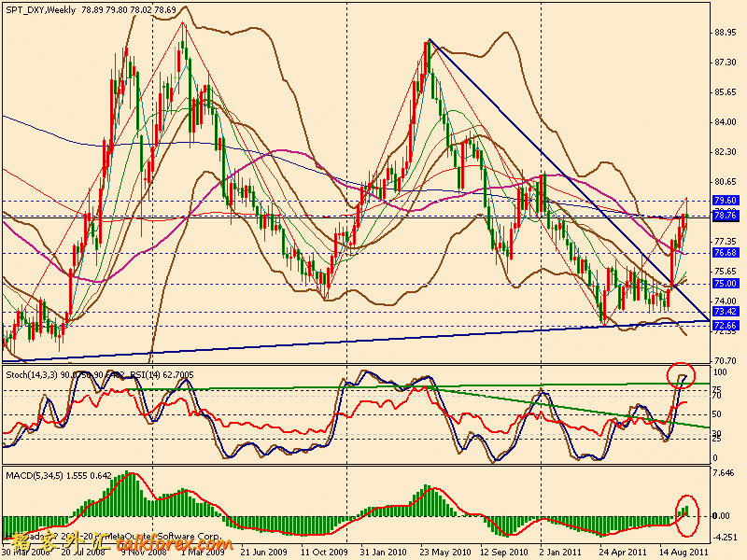747x560 pixels.
Task: Click the 80.65 price axis value
Action: 726,181
